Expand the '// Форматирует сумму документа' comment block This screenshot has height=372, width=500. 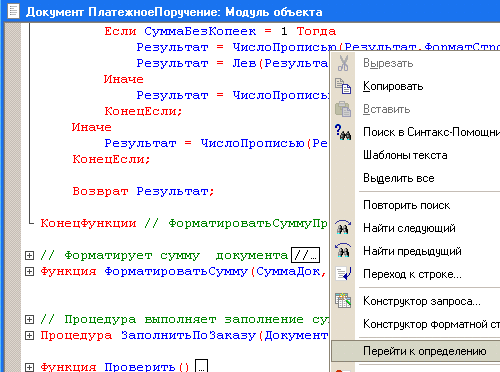(x=29, y=256)
